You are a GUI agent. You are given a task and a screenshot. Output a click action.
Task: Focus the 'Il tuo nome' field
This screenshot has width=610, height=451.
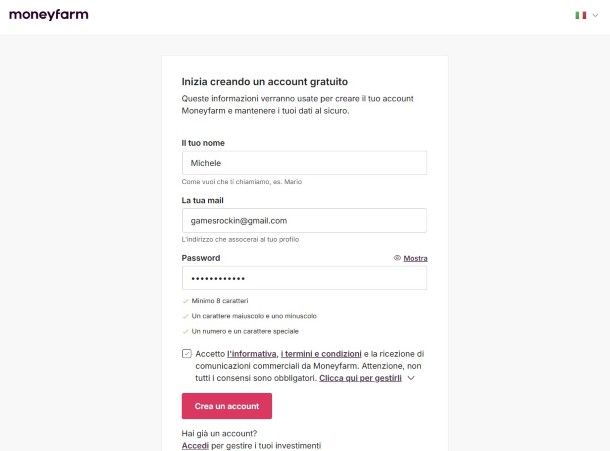point(304,163)
